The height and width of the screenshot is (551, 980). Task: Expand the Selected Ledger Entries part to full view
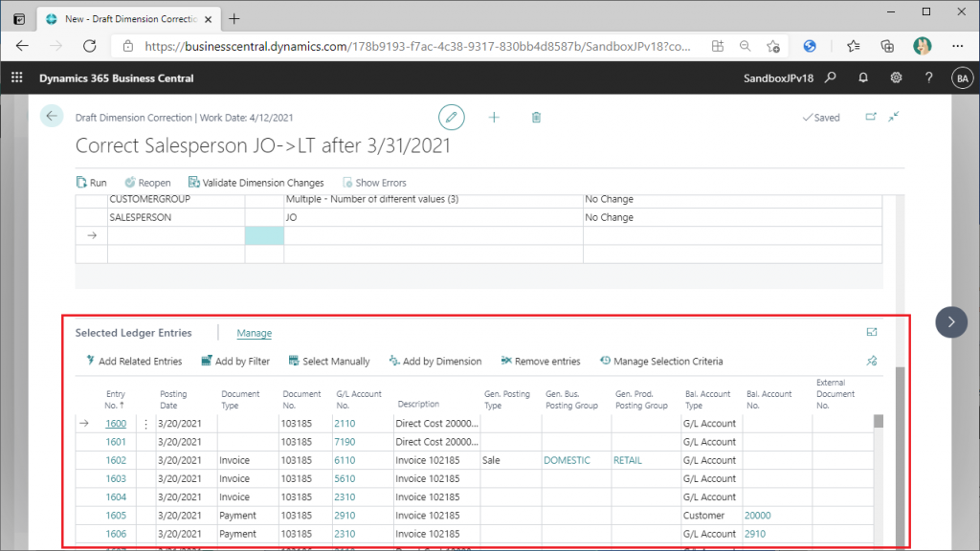872,332
